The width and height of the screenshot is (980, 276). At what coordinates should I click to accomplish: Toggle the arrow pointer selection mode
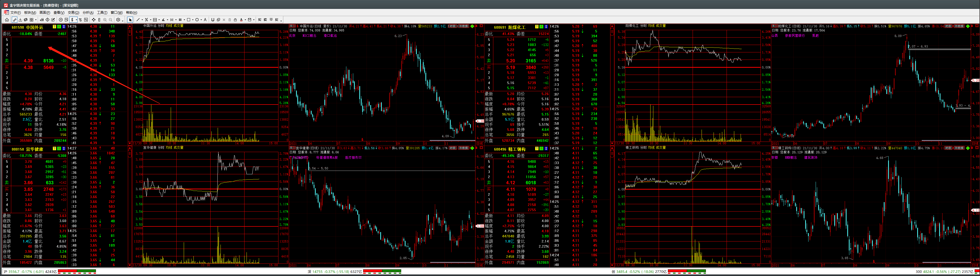click(x=130, y=20)
